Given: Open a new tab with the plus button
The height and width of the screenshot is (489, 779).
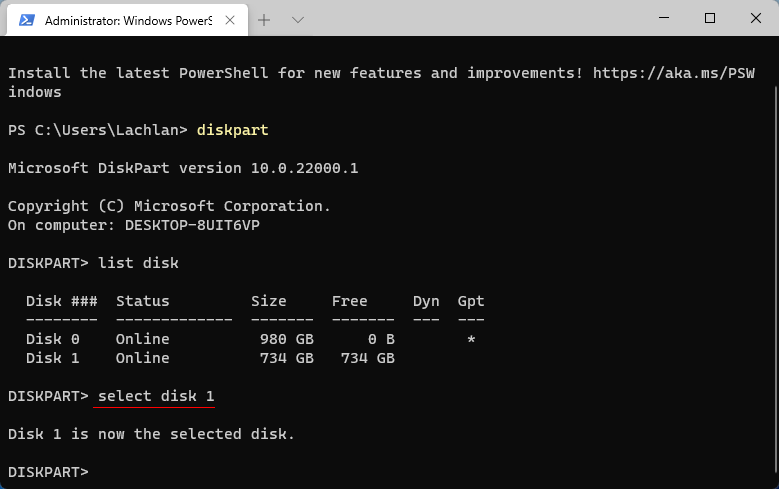Looking at the screenshot, I should (x=264, y=19).
